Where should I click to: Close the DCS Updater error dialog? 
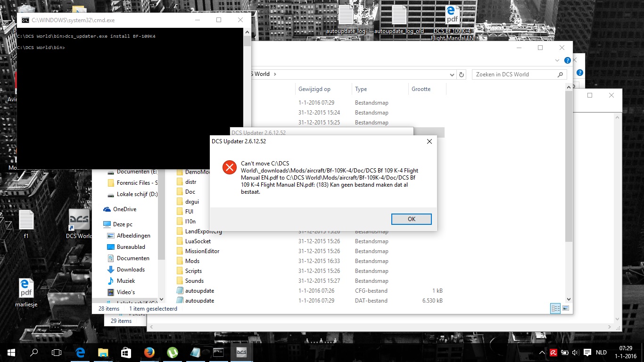(429, 141)
